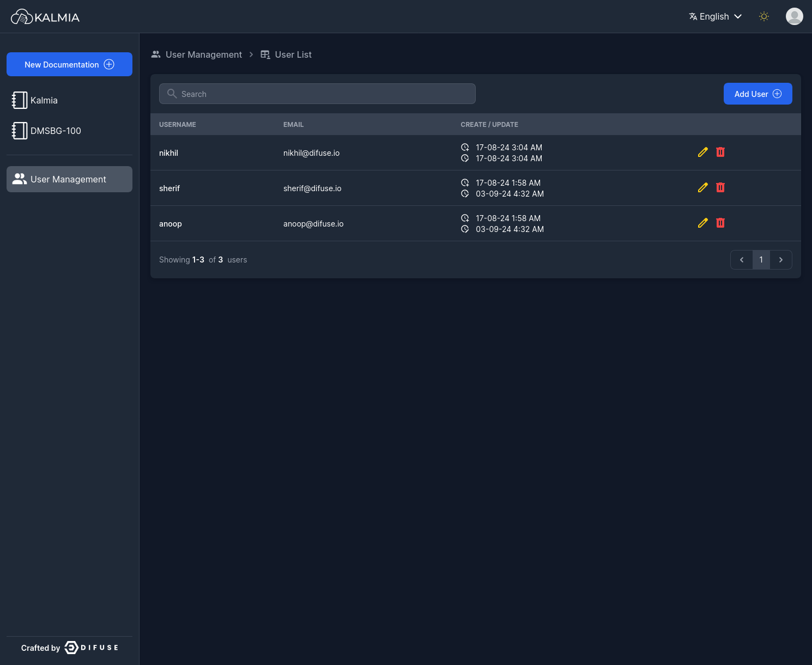
Task: Edit user sherif with pencil icon
Action: (x=703, y=187)
